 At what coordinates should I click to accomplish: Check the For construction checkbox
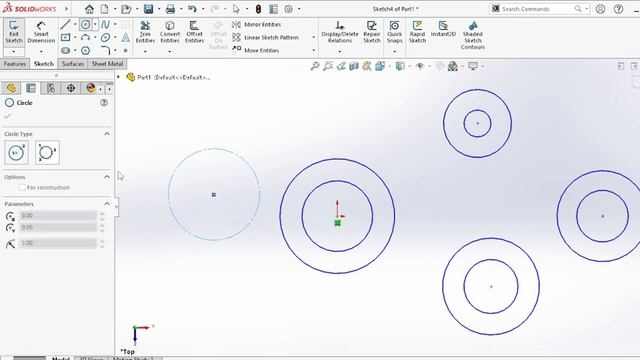(x=22, y=187)
